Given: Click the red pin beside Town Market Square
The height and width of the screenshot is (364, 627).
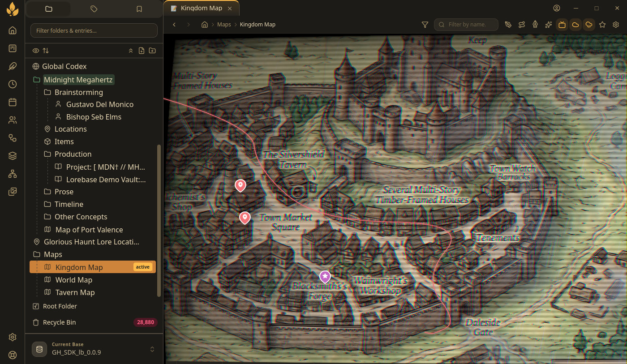Looking at the screenshot, I should [x=245, y=218].
